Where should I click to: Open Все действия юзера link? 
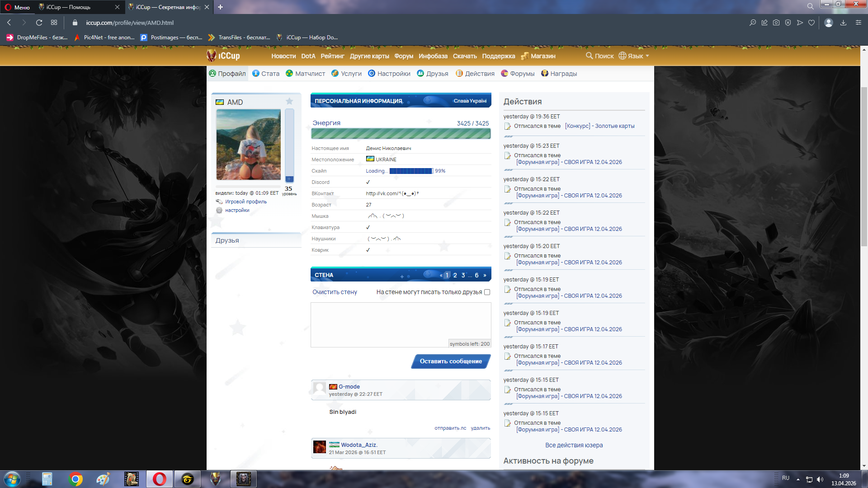[x=574, y=445]
